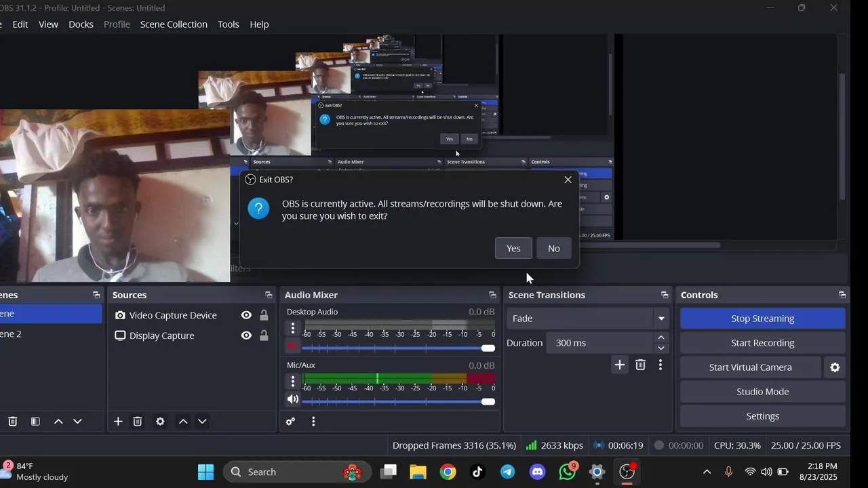Open Telegram from taskbar
Viewport: 868px width, 488px height.
507,472
